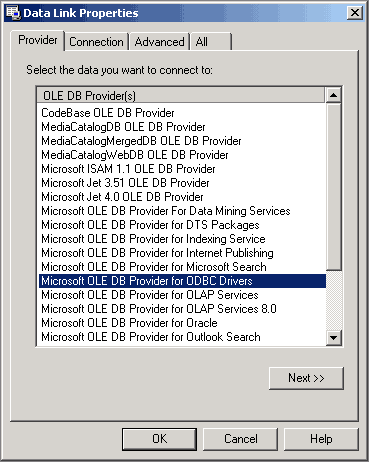
Task: Choose Microsoft Jet 4.0 OLE DB Provider
Action: click(x=182, y=197)
